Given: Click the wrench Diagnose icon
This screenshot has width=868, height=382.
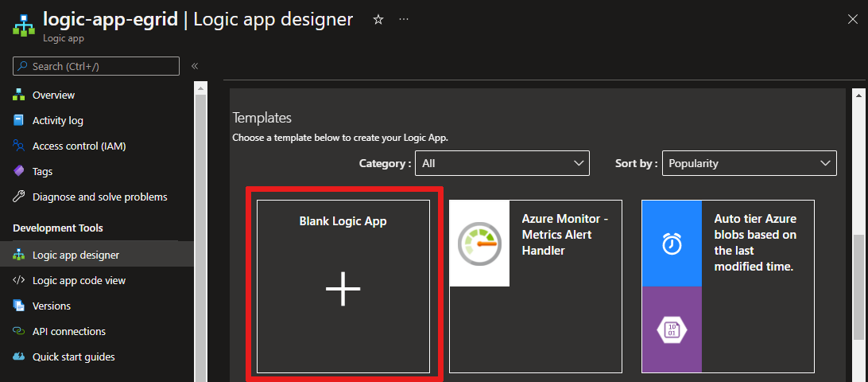Looking at the screenshot, I should pyautogui.click(x=19, y=197).
